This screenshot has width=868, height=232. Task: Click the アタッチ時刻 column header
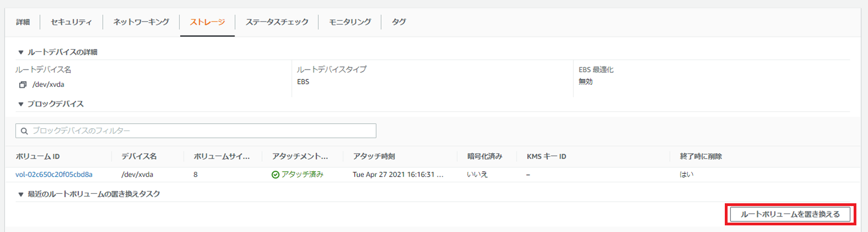click(374, 156)
